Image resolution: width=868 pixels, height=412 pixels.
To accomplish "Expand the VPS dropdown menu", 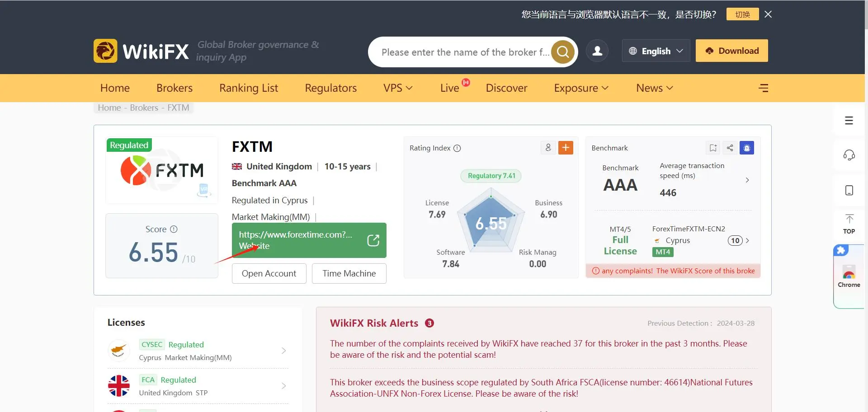I will point(398,88).
